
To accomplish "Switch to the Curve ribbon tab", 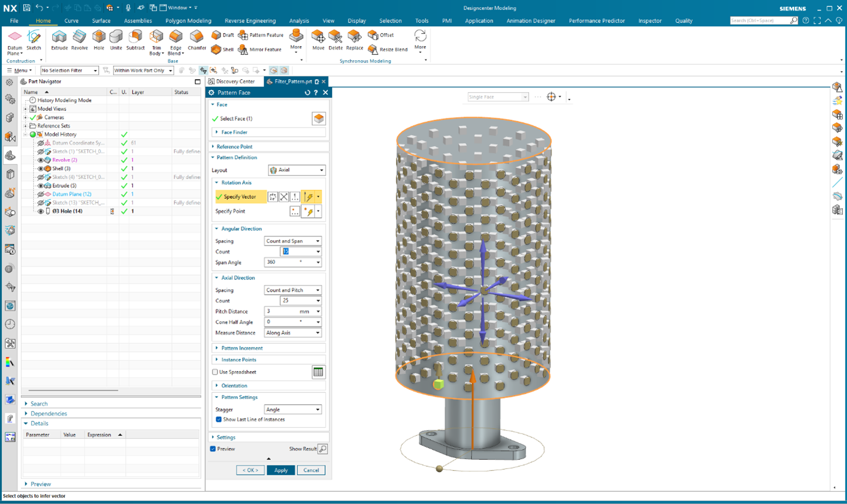I will coord(71,20).
